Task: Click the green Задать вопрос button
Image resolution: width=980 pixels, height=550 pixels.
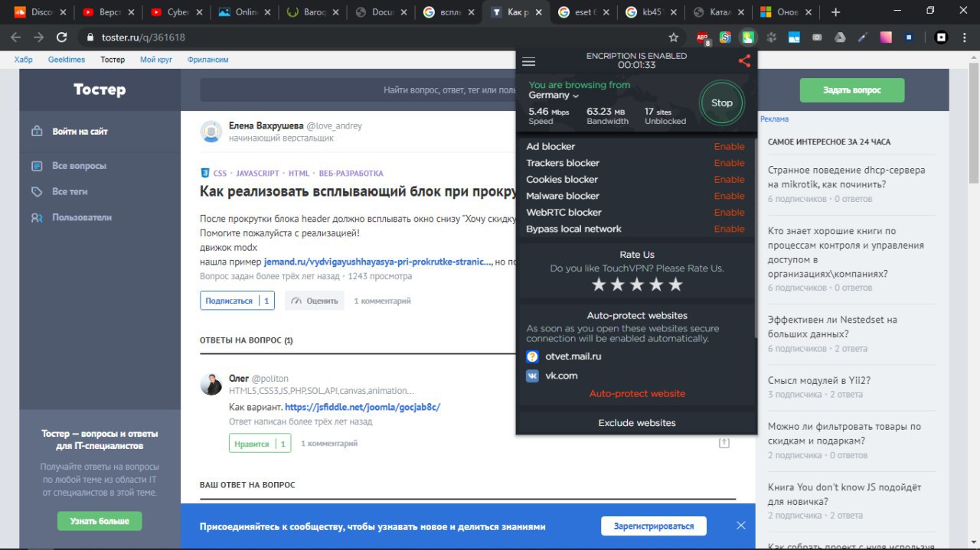Action: click(x=852, y=90)
